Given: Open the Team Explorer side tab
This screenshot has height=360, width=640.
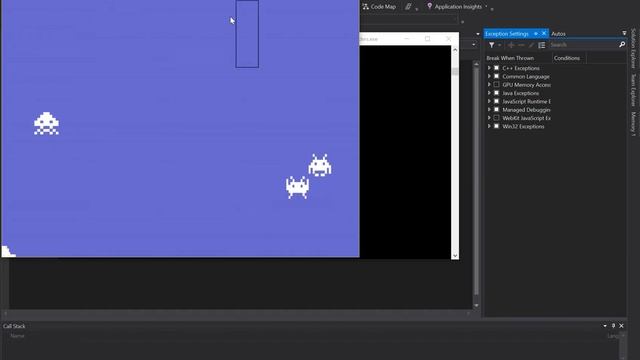Looking at the screenshot, I should coord(633,89).
